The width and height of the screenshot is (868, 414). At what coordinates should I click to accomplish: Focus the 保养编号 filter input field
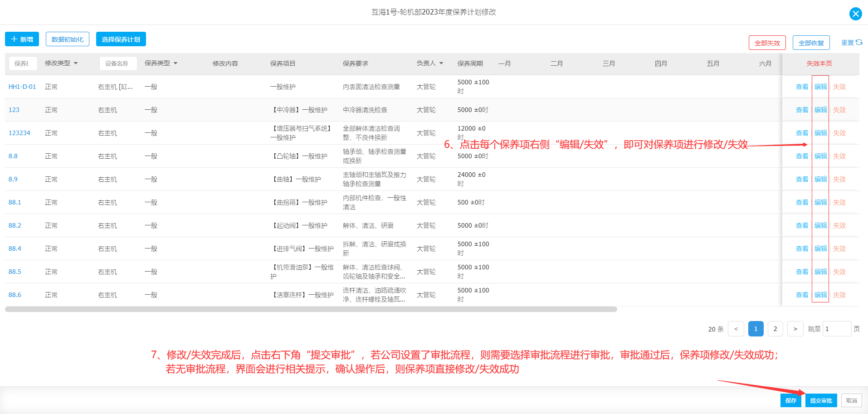(x=22, y=63)
